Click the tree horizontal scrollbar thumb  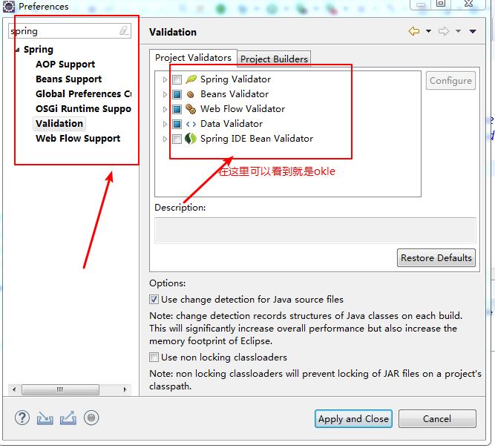tap(60, 389)
